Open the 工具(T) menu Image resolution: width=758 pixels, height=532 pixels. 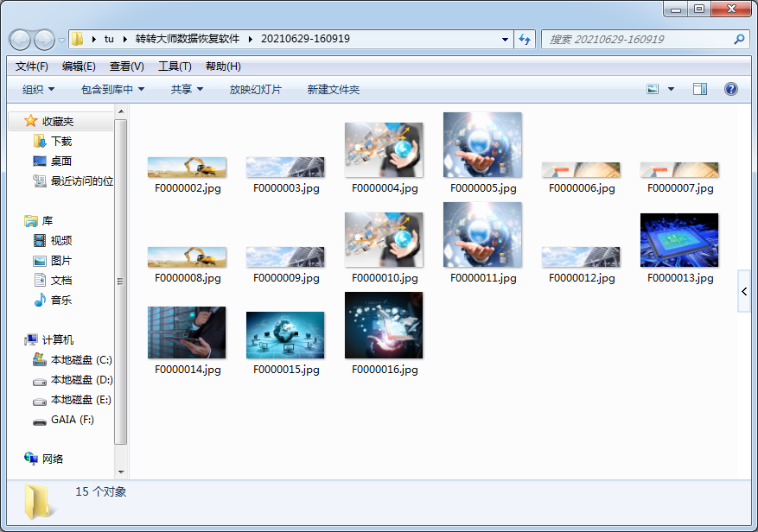point(175,66)
